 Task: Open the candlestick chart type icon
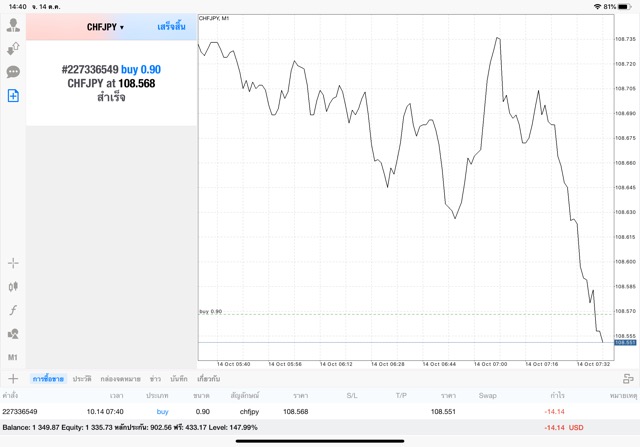[x=13, y=287]
